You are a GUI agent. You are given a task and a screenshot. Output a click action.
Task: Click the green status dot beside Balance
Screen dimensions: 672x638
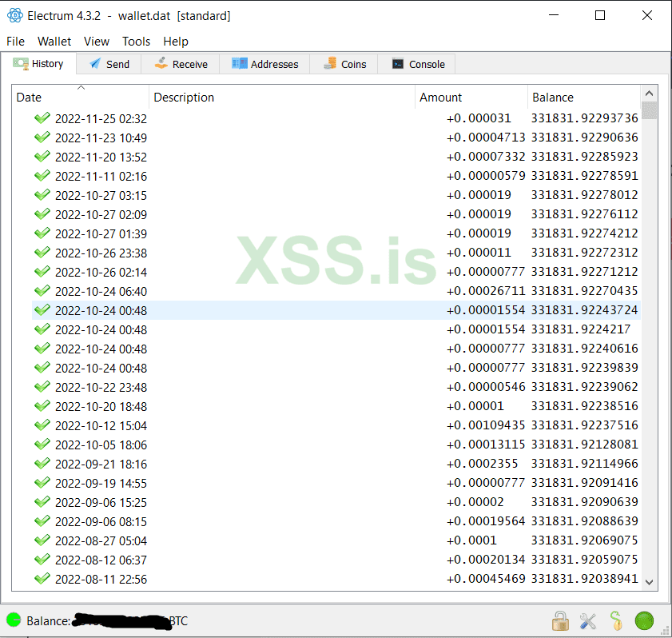pyautogui.click(x=14, y=620)
